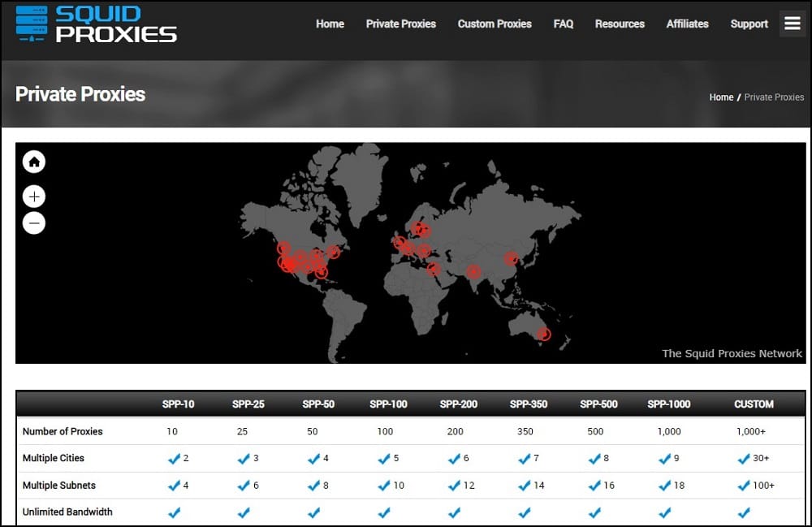Click the Number of Proxies row label
Screen dimensions: 812x527
pos(63,431)
